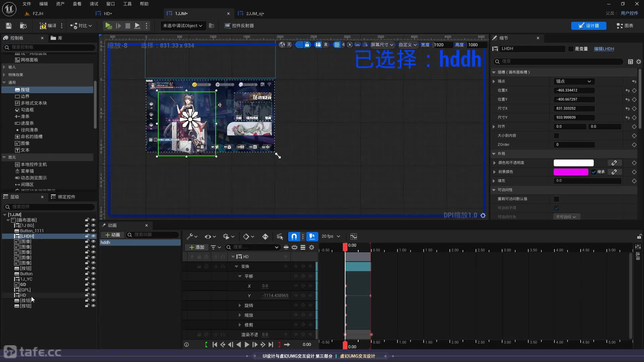
Task: Open the 20 fps frame rate dropdown
Action: pyautogui.click(x=331, y=237)
